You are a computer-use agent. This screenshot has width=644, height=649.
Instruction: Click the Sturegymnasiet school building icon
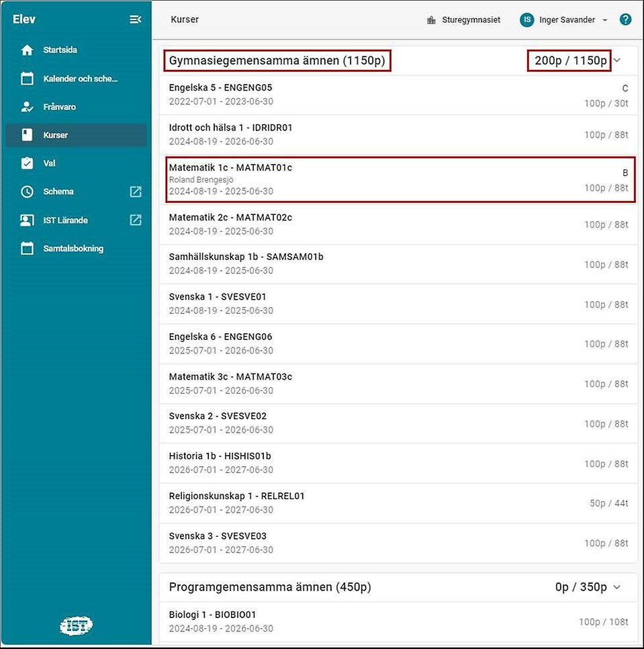point(431,20)
